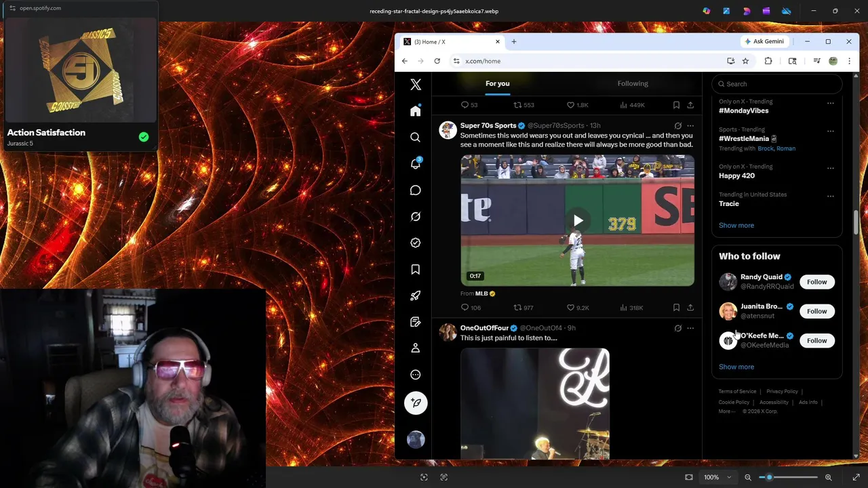Image resolution: width=868 pixels, height=488 pixels.
Task: Open Chrome media controls icon
Action: 816,61
